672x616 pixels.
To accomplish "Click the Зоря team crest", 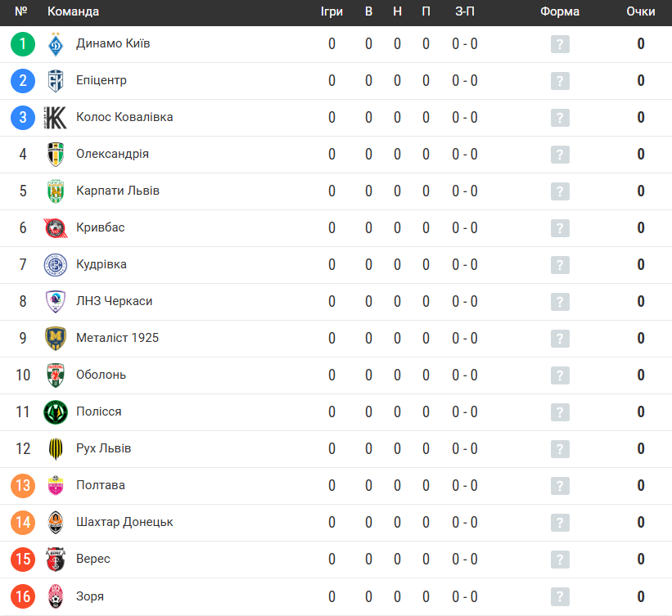I will 56,596.
